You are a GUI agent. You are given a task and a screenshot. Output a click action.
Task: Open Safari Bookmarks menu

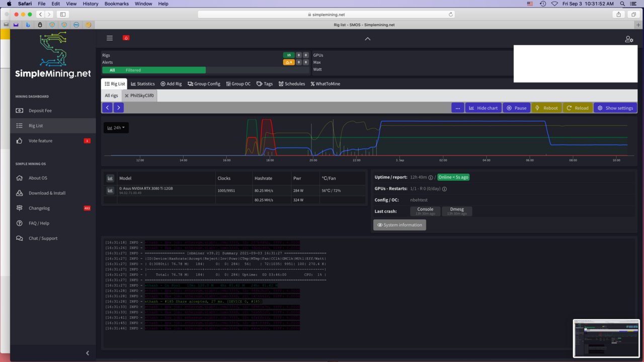pos(117,4)
